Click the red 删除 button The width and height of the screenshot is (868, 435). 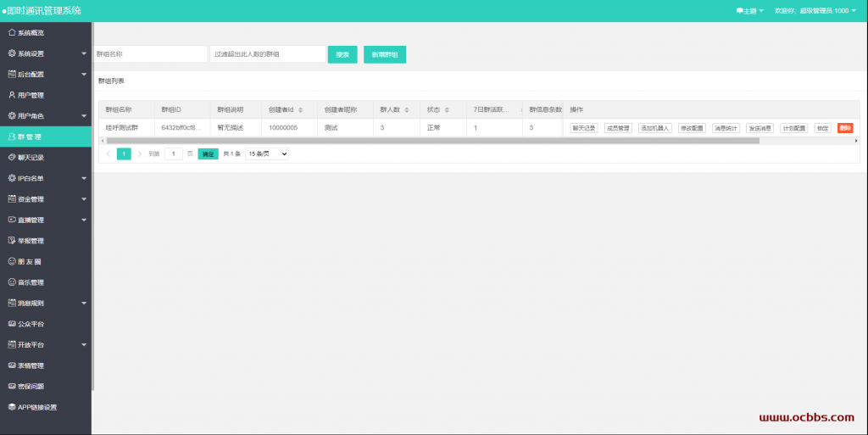click(x=845, y=128)
